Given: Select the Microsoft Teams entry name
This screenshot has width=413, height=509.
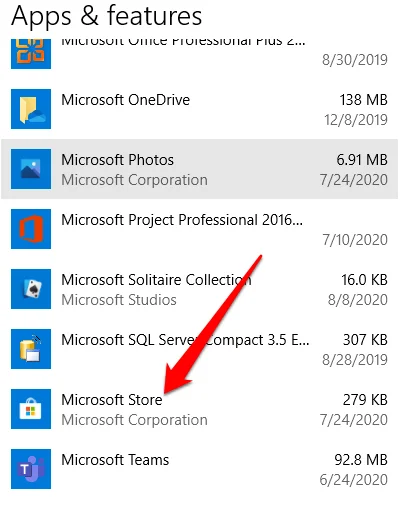Looking at the screenshot, I should coord(115,460).
